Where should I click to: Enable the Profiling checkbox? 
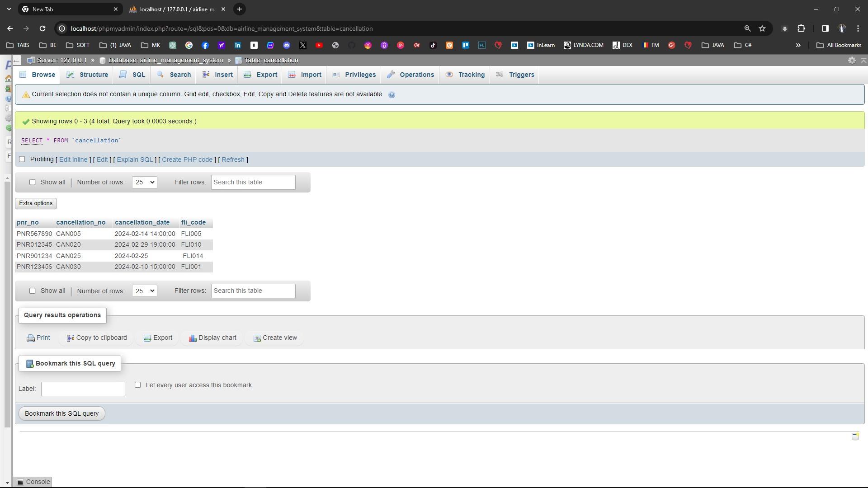pyautogui.click(x=22, y=160)
